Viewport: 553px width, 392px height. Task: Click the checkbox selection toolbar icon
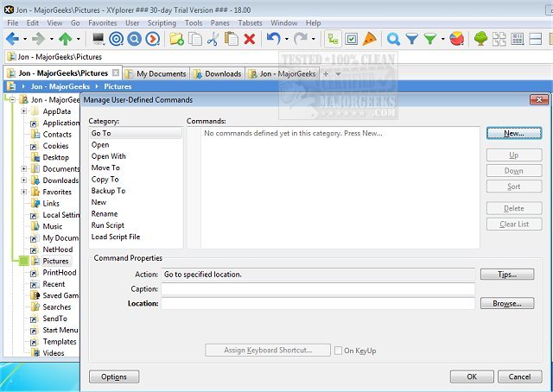[x=352, y=39]
